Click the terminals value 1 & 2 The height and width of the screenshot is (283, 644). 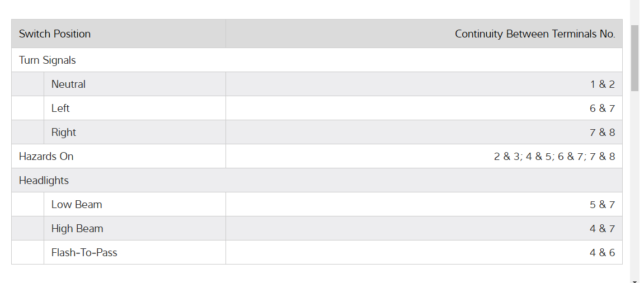(x=602, y=84)
